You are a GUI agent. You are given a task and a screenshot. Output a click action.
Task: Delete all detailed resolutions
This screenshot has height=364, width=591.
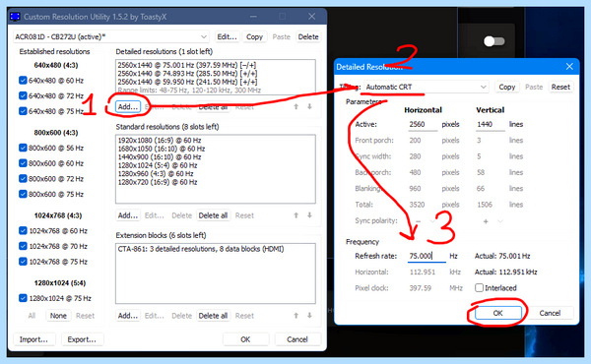[213, 107]
